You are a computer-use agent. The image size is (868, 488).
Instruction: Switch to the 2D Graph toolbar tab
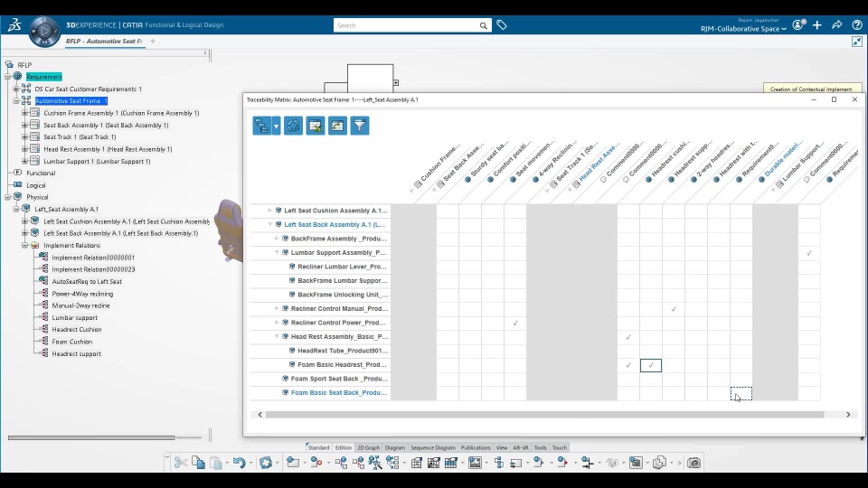pyautogui.click(x=369, y=447)
